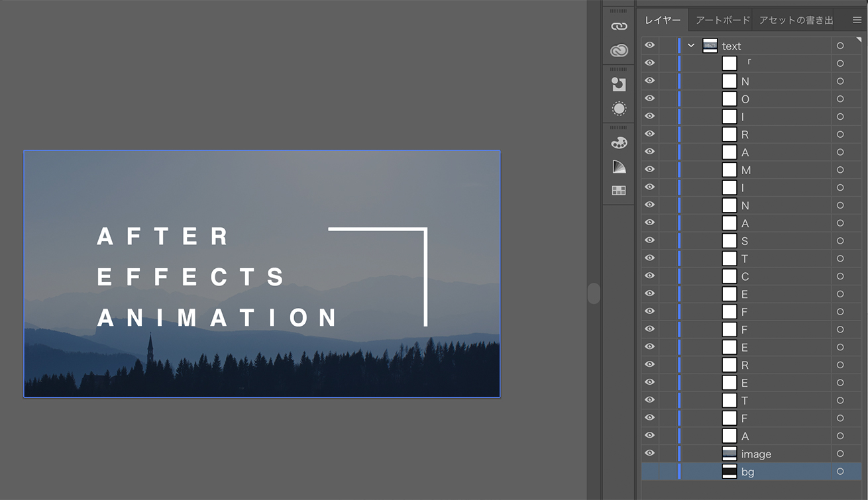The height and width of the screenshot is (500, 868).
Task: Toggle the eye of the N row below 「
Action: (x=650, y=81)
